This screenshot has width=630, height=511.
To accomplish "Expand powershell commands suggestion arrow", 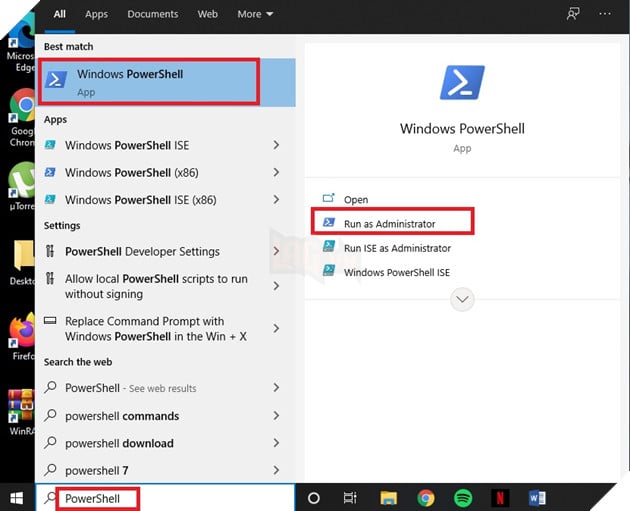I will (x=276, y=415).
